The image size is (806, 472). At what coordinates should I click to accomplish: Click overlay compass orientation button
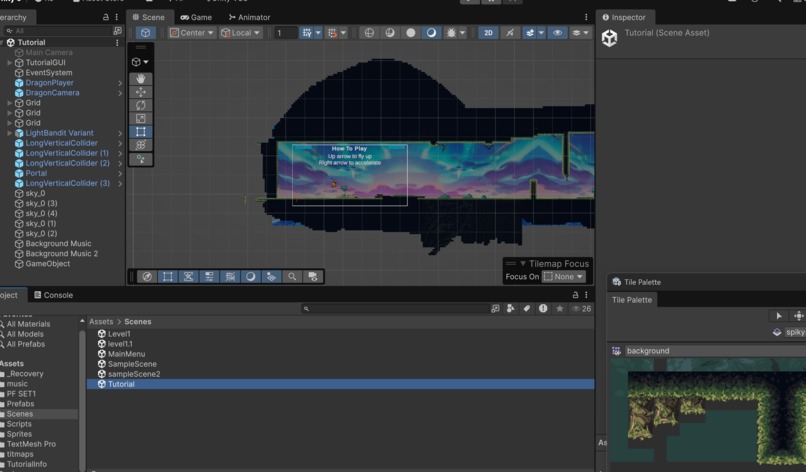click(x=147, y=277)
